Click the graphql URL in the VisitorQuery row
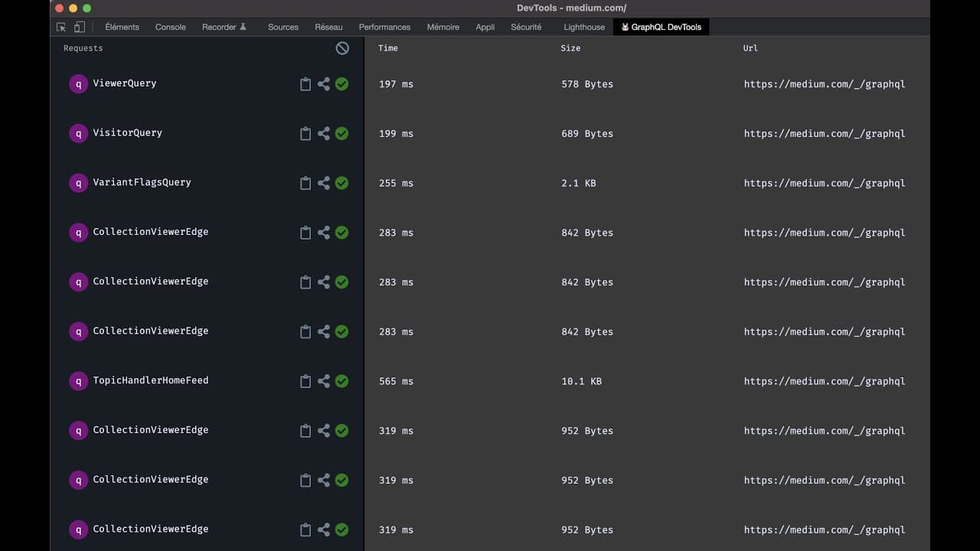Screen dimensions: 980x551 pos(825,134)
